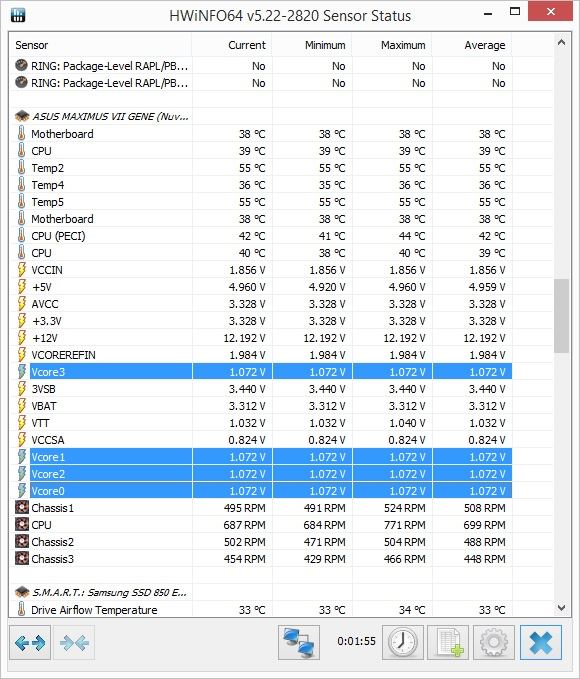Open sensor settings gear button
This screenshot has height=679, width=580.
[x=494, y=643]
